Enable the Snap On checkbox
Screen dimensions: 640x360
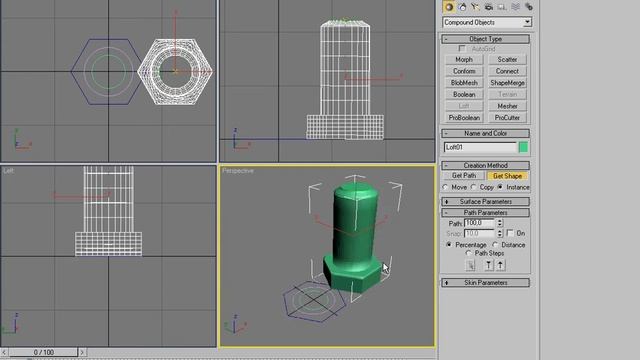[510, 233]
